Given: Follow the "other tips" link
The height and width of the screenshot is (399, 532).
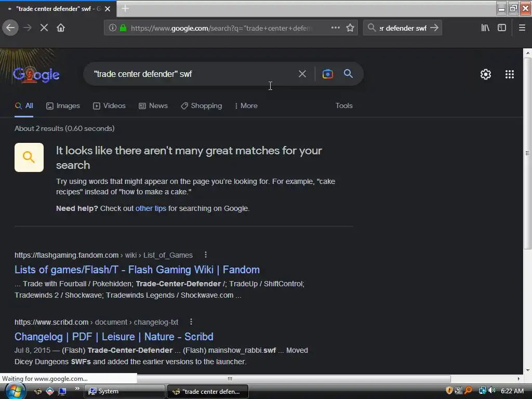Looking at the screenshot, I should click(151, 208).
